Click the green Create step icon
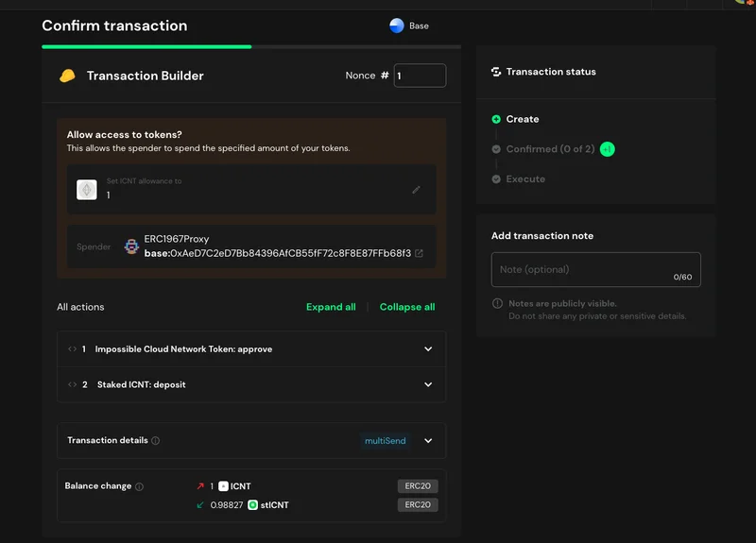756x543 pixels. pyautogui.click(x=496, y=120)
